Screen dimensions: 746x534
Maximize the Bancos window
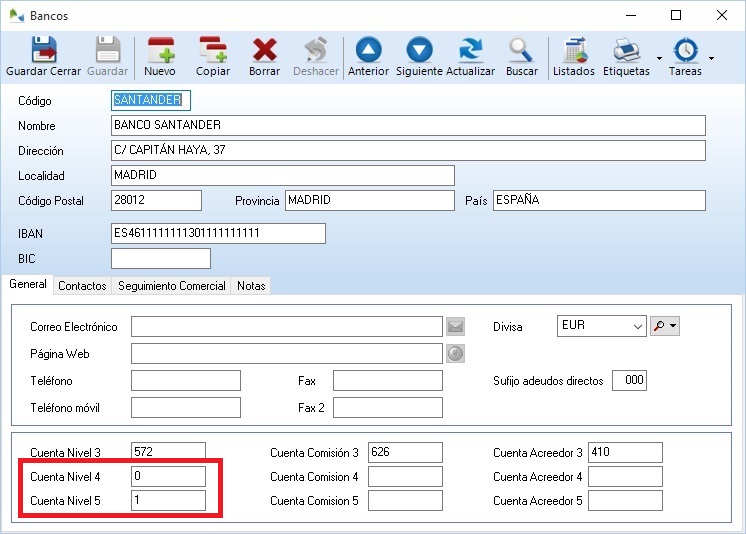click(x=676, y=15)
